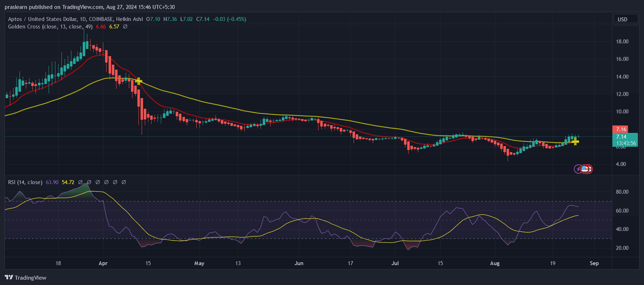Click the 40.00 RSI axis label

pyautogui.click(x=622, y=229)
